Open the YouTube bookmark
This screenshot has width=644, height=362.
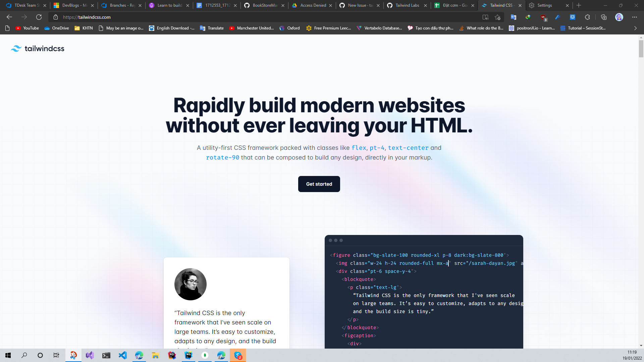click(27, 28)
